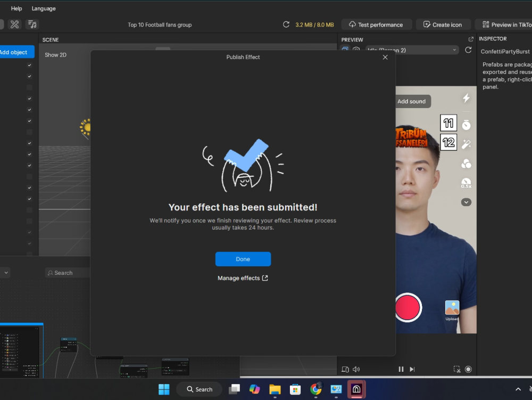Click the Add sound button
This screenshot has width=532, height=400.
[413, 101]
